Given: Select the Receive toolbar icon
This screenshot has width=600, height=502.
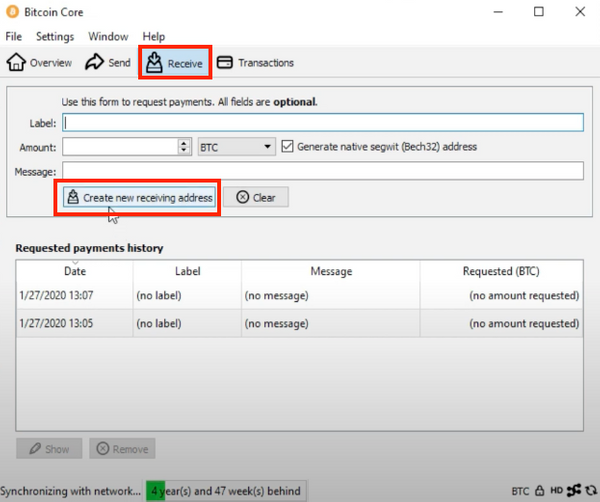Looking at the screenshot, I should (154, 63).
